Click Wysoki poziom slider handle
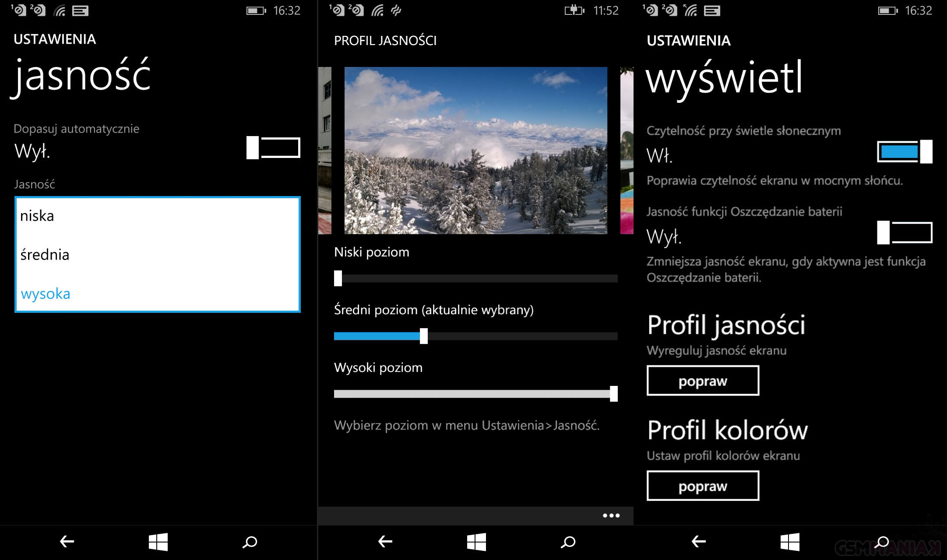Image resolution: width=947 pixels, height=560 pixels. (614, 394)
